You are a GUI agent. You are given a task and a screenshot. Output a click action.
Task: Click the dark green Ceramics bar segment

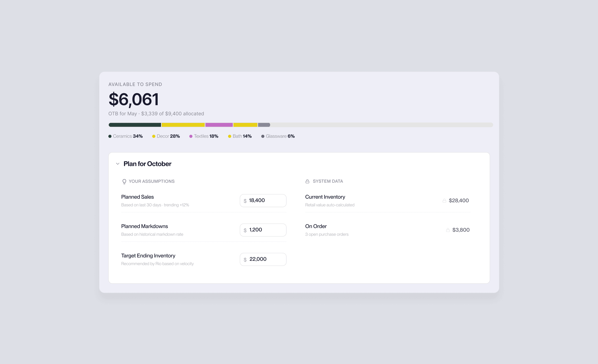135,125
